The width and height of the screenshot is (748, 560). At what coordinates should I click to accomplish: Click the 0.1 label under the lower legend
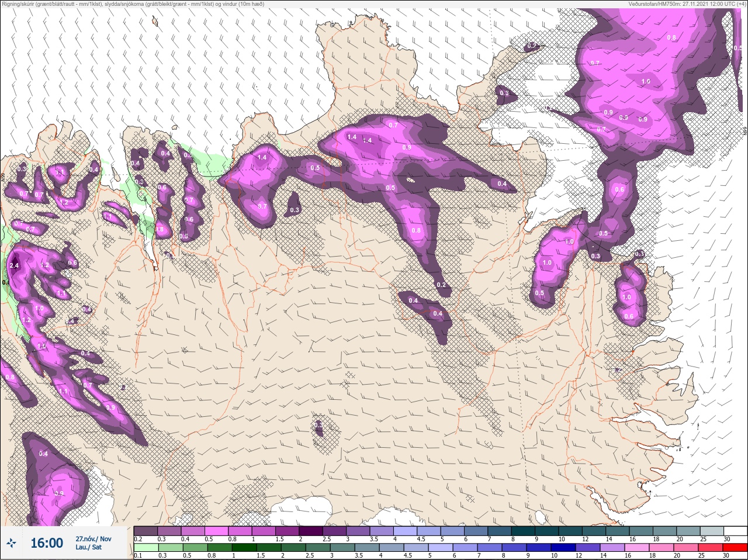pos(137,555)
